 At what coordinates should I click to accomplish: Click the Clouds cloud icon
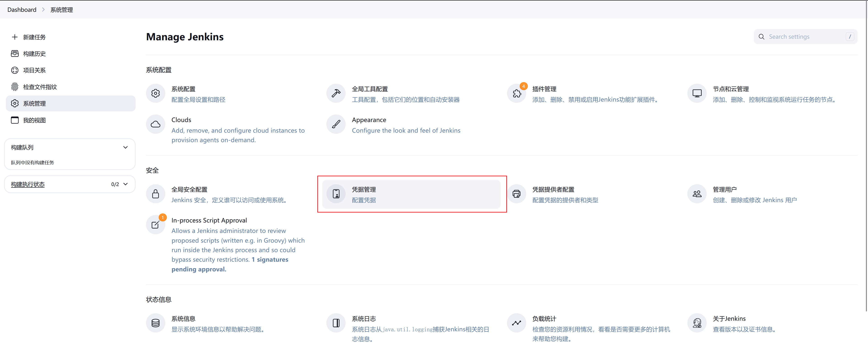point(155,124)
